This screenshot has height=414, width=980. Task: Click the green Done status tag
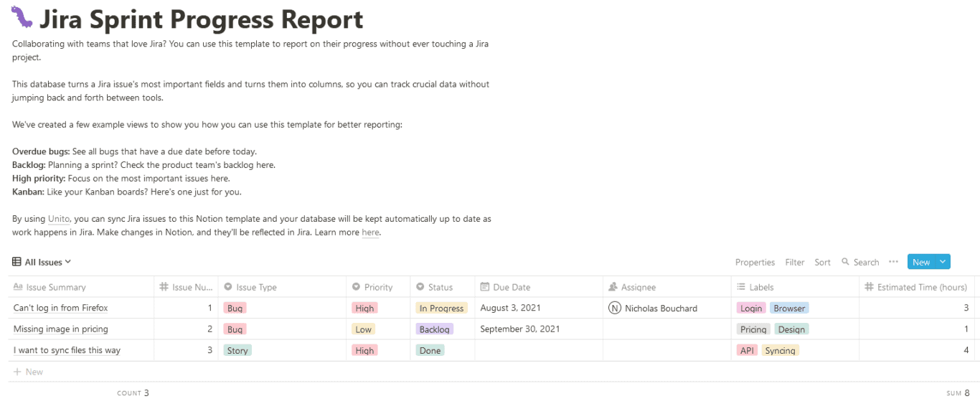tap(430, 350)
